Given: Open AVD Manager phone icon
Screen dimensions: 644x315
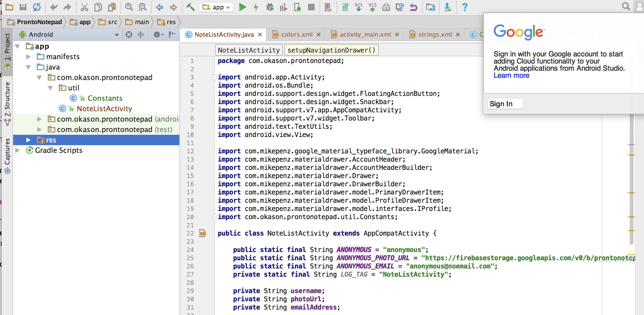Looking at the screenshot, I should click(x=328, y=7).
